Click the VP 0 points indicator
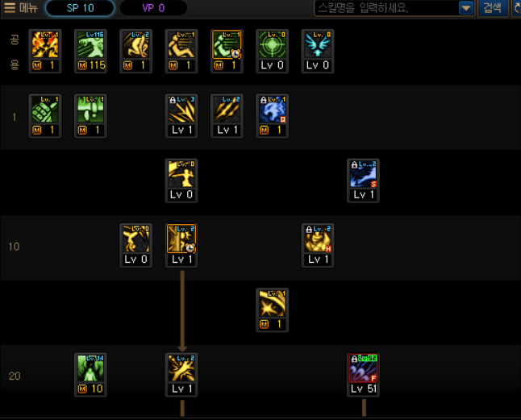 coord(153,8)
